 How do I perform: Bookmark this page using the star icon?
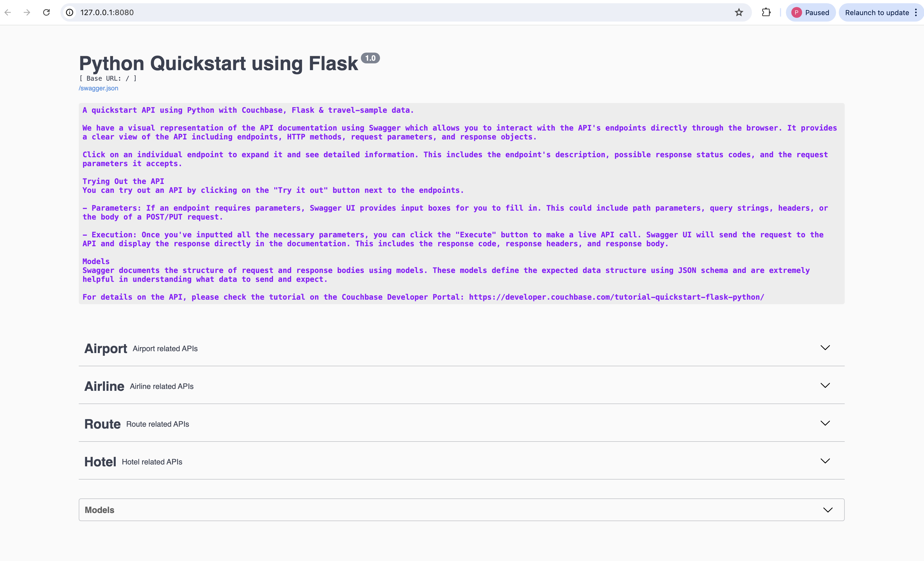[x=739, y=12]
